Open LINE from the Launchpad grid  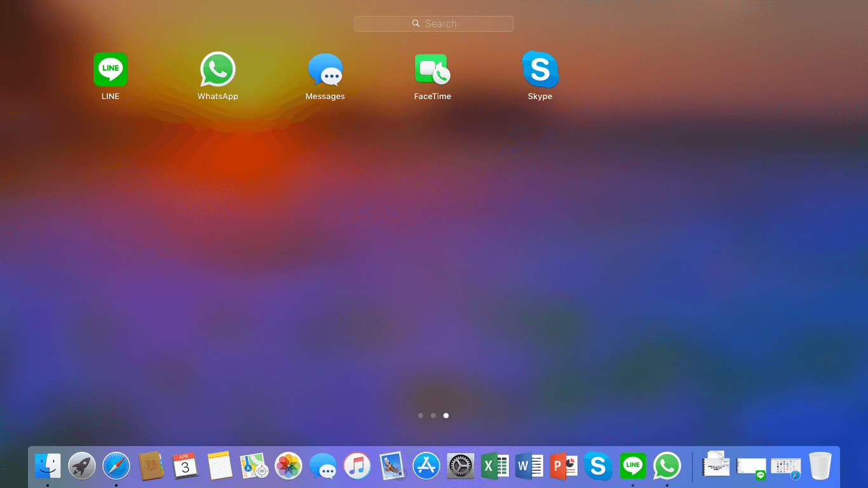pos(111,70)
